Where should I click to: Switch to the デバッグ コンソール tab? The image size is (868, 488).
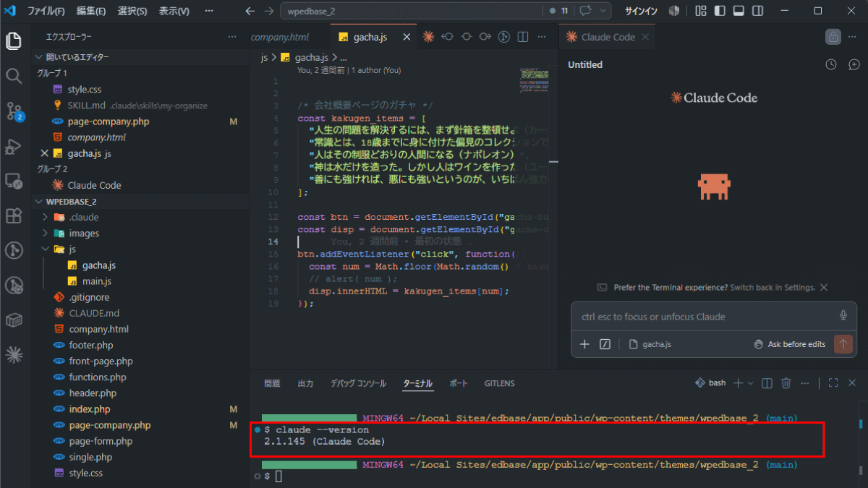[358, 383]
